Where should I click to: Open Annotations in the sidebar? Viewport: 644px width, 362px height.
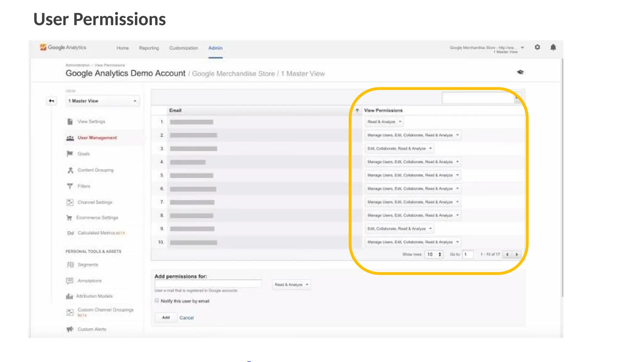coord(90,281)
